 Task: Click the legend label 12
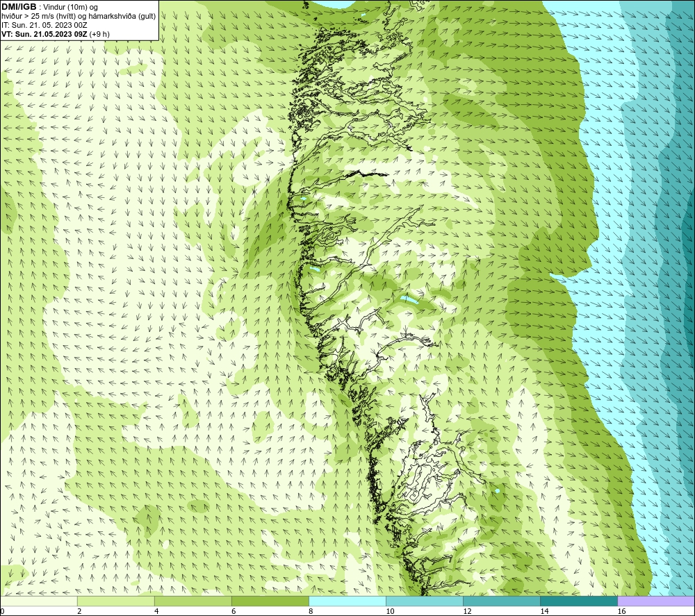click(467, 611)
